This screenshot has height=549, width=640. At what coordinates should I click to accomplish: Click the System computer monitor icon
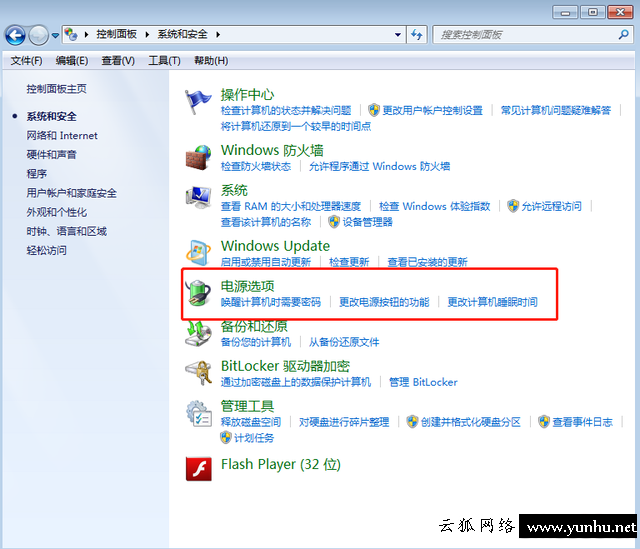(198, 198)
